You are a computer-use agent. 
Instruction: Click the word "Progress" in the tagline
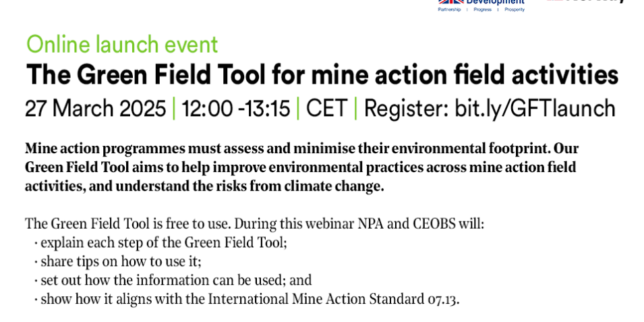point(482,9)
